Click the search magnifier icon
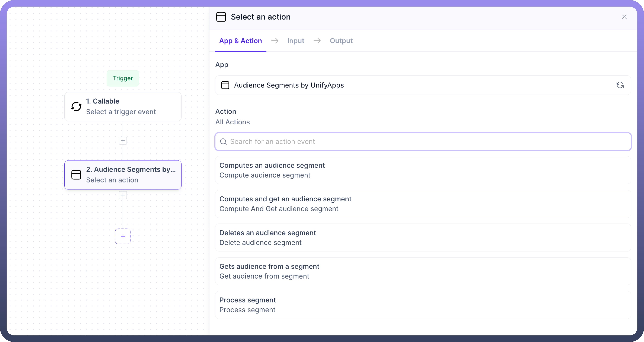 (223, 142)
